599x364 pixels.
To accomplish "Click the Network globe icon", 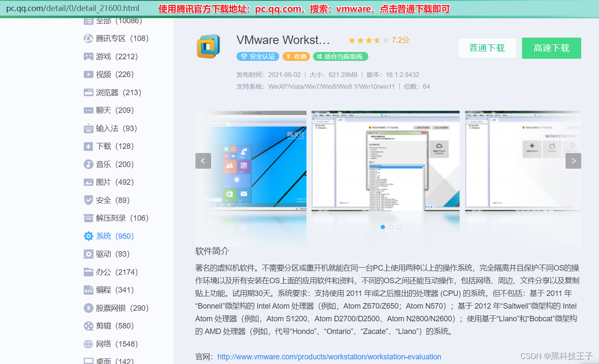I will click(x=88, y=344).
